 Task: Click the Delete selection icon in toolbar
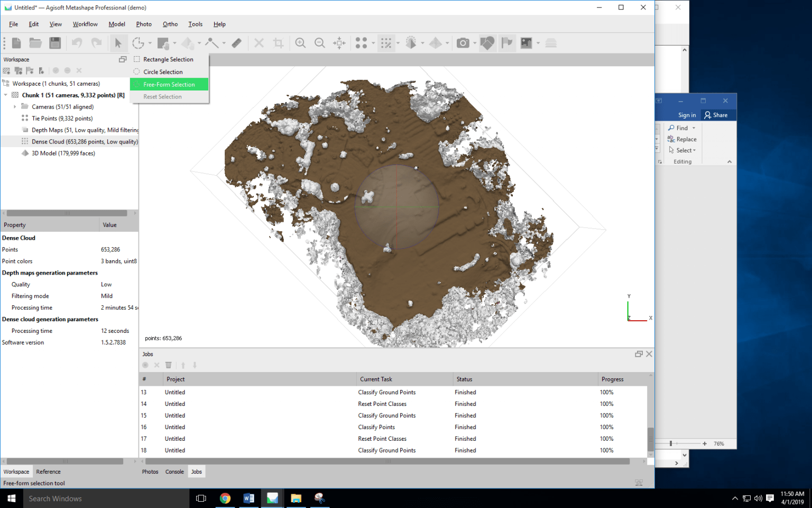coord(259,43)
